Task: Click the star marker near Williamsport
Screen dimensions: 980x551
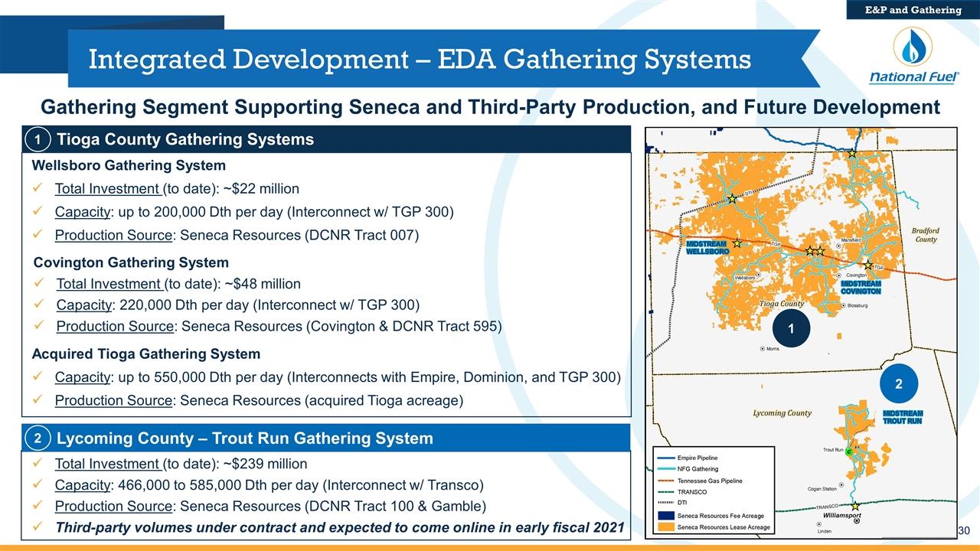Action: 855,507
